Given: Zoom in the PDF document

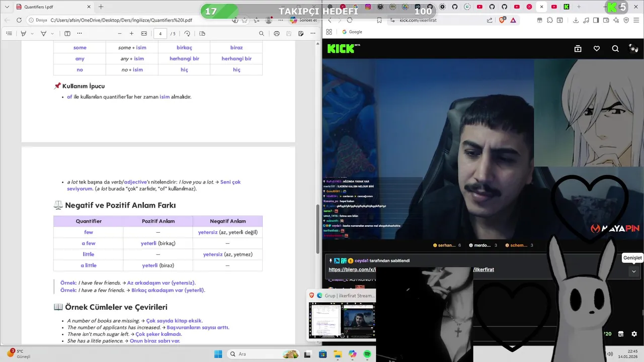Looking at the screenshot, I should pyautogui.click(x=132, y=33).
